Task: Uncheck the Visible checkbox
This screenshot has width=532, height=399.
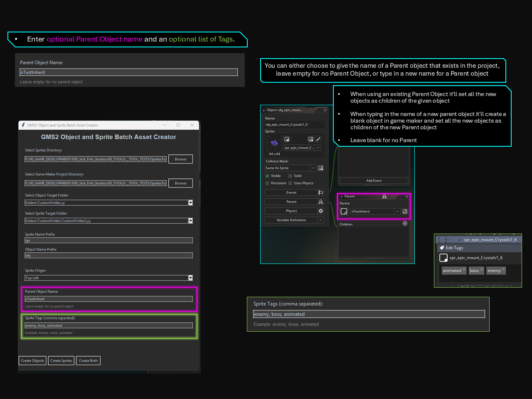Action: click(267, 176)
